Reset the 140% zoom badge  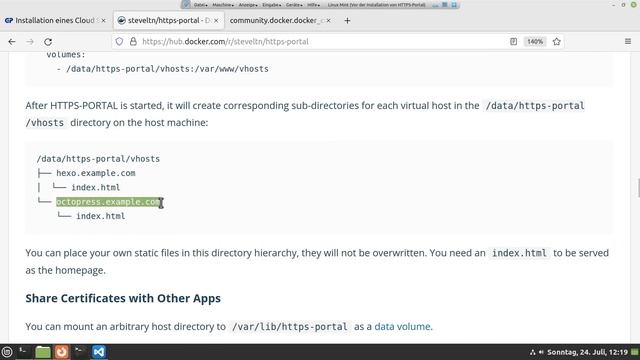click(535, 42)
